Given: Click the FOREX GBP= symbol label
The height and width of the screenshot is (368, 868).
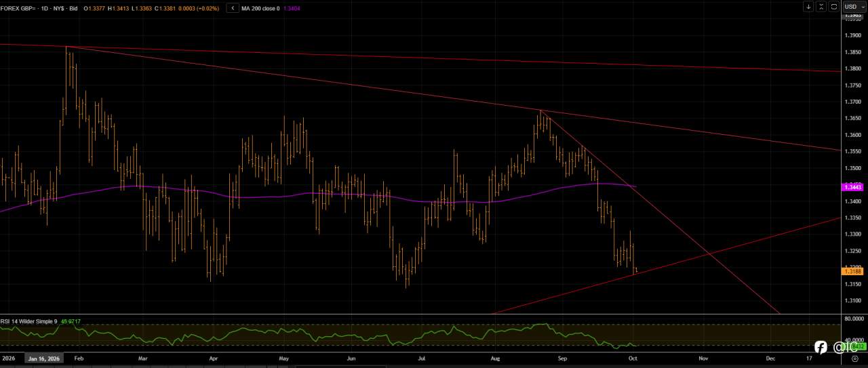Looking at the screenshot, I should tap(19, 8).
